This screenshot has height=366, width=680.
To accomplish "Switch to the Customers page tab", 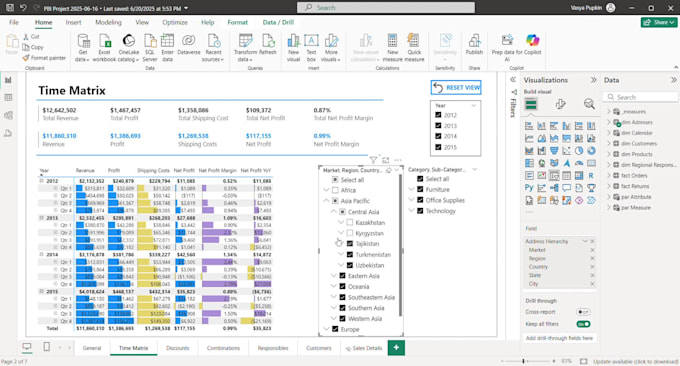I will pyautogui.click(x=319, y=348).
